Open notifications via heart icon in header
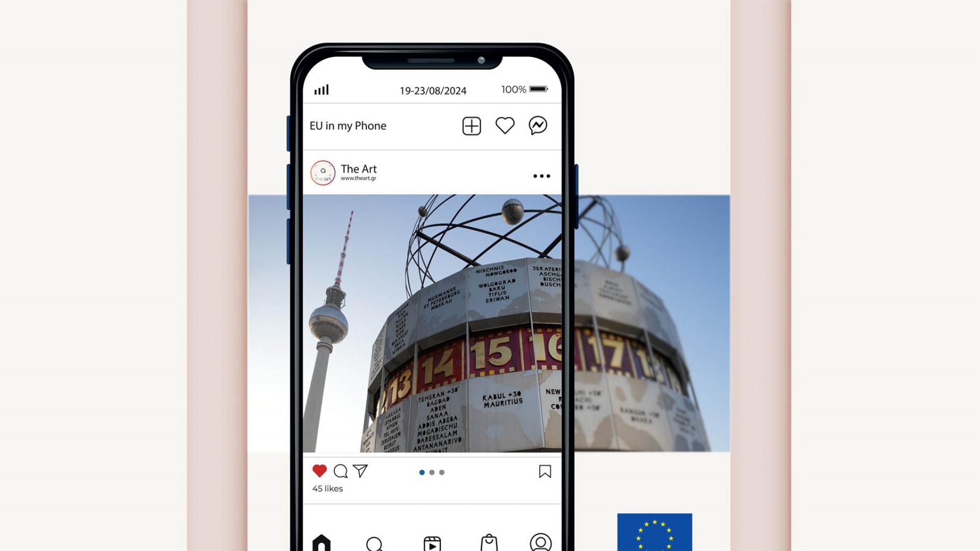Screen dimensions: 980x551 tap(505, 126)
